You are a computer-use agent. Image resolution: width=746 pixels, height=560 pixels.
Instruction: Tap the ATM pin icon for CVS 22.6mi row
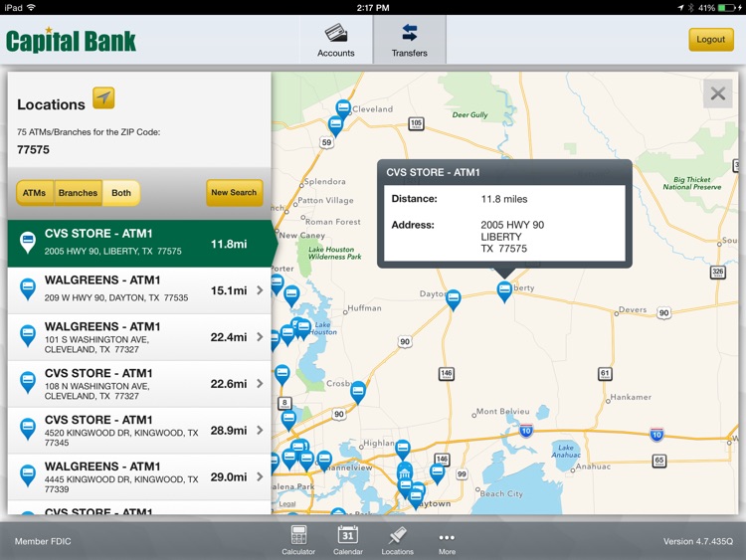28,382
